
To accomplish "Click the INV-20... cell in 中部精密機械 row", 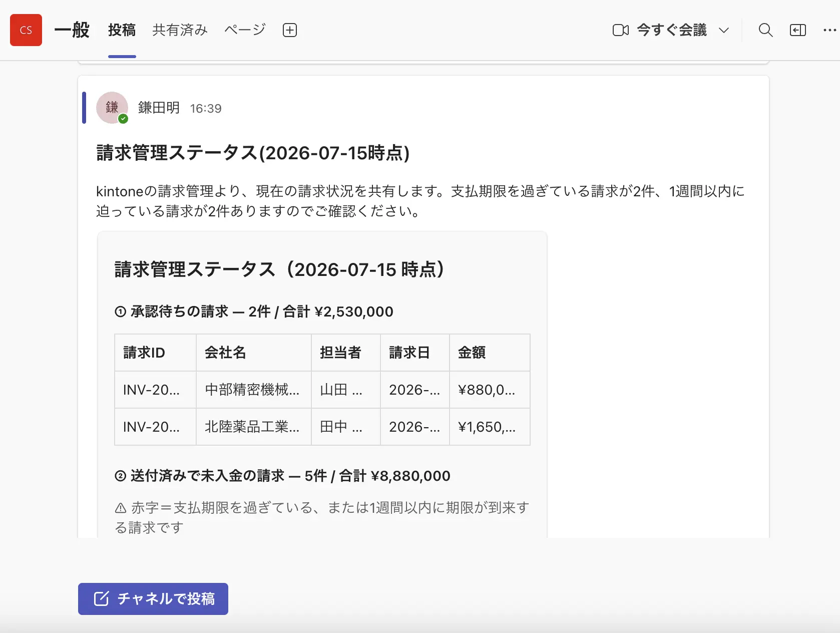I will tap(155, 390).
